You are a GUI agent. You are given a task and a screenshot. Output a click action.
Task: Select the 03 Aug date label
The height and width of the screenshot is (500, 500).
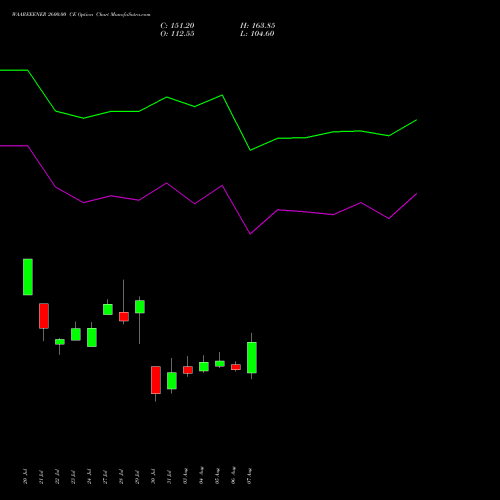185,476
